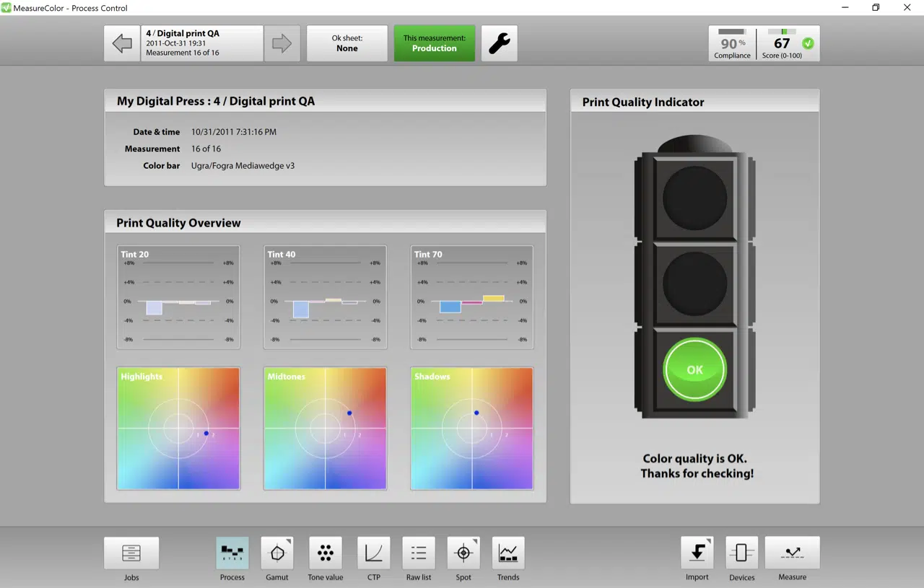Viewport: 924px width, 588px height.
Task: Click the 90% Compliance indicator
Action: pos(731,43)
